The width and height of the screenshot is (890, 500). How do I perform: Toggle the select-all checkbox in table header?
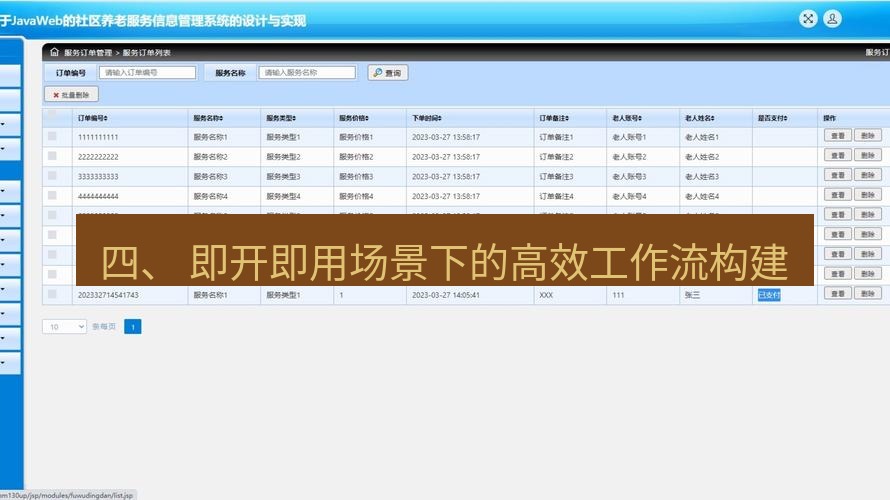52,115
